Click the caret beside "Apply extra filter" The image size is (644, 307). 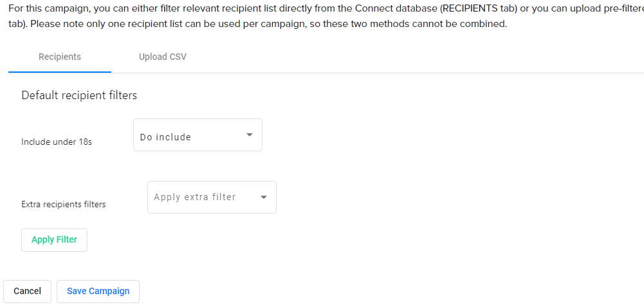pos(264,197)
